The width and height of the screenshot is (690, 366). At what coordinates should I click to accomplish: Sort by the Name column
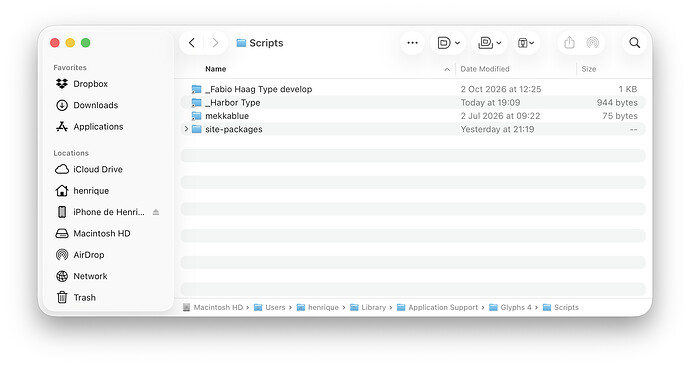click(216, 69)
